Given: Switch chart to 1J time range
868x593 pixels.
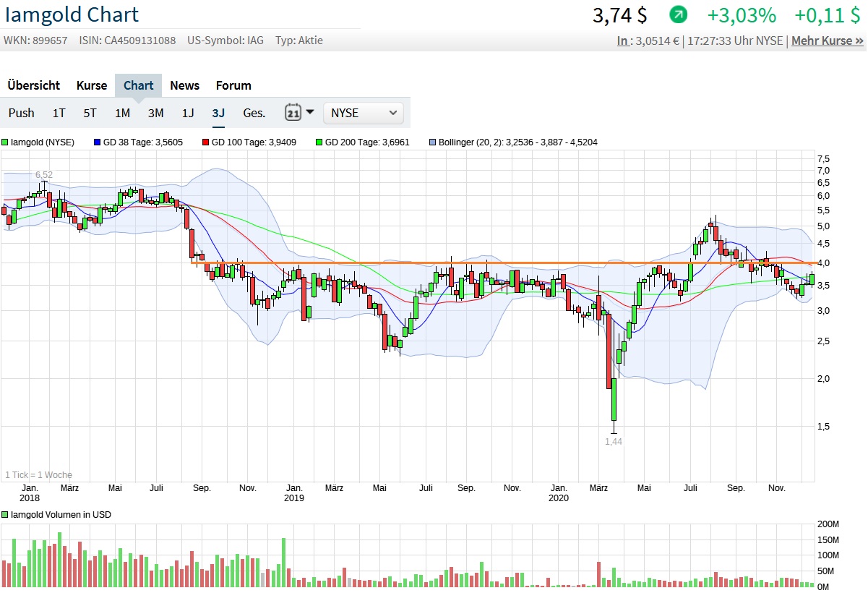Looking at the screenshot, I should [188, 113].
